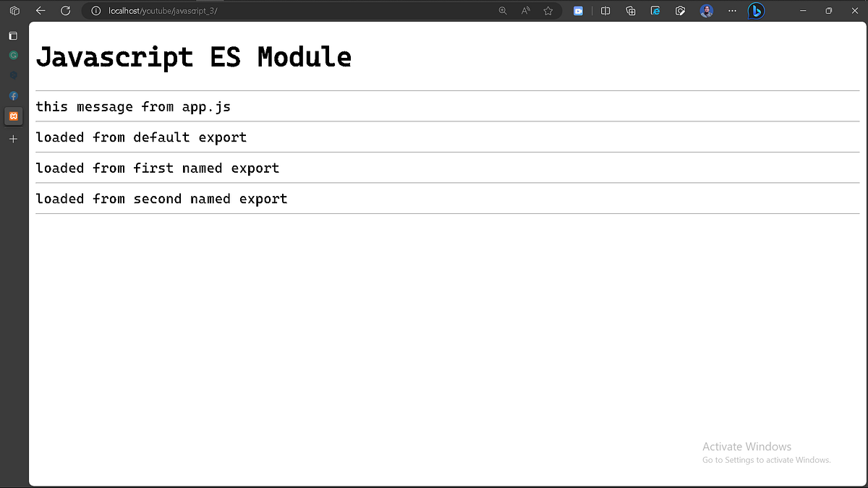Open the Collections icon
The image size is (868, 488).
[x=630, y=10]
